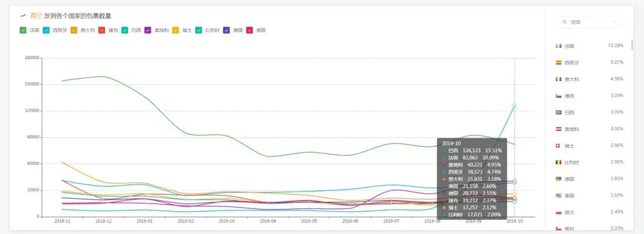Click the 4.58% value for Italy

click(x=617, y=79)
